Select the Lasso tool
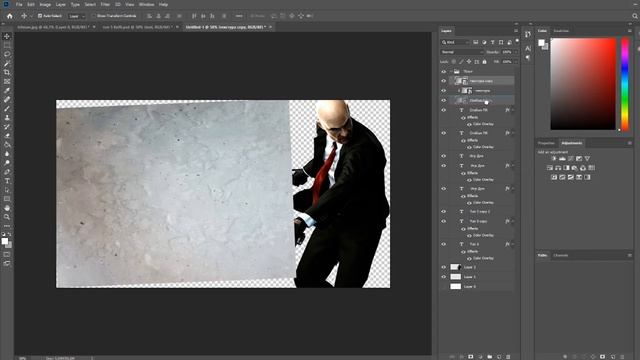This screenshot has height=360, width=640. pyautogui.click(x=7, y=54)
